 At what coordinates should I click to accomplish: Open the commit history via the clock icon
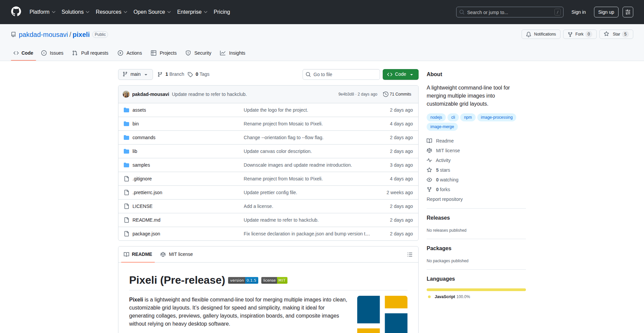[x=385, y=94]
